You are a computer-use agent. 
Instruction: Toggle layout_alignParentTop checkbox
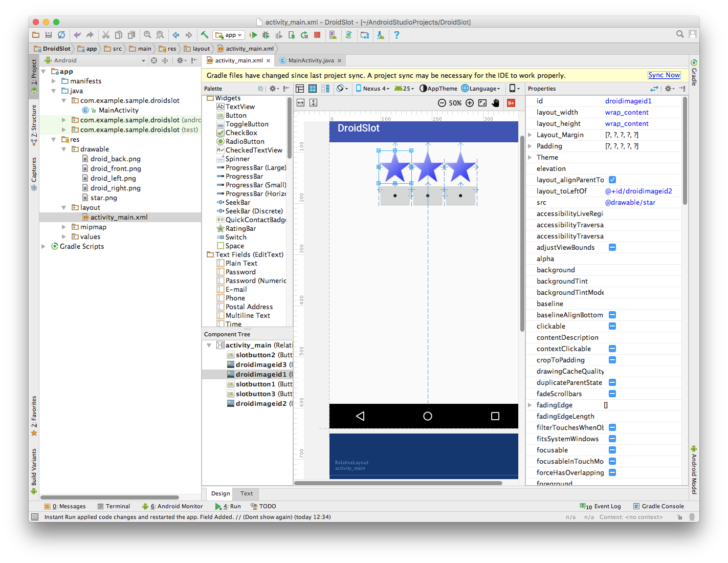tap(612, 180)
